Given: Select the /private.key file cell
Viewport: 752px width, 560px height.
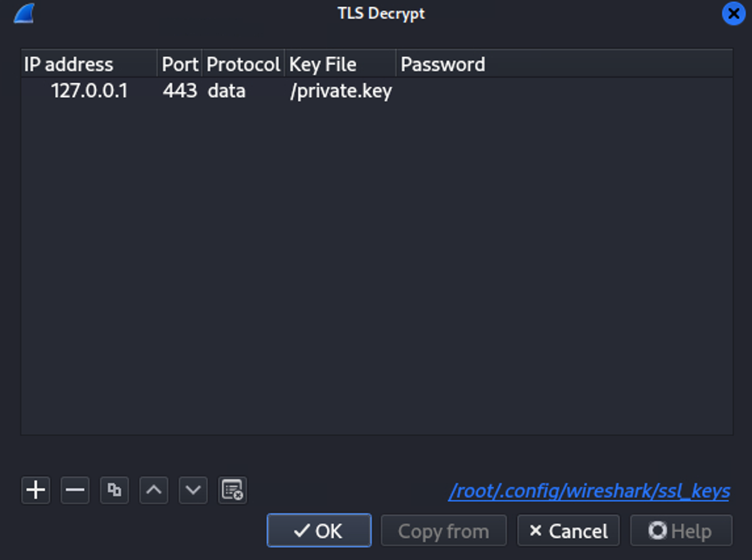Looking at the screenshot, I should 340,91.
